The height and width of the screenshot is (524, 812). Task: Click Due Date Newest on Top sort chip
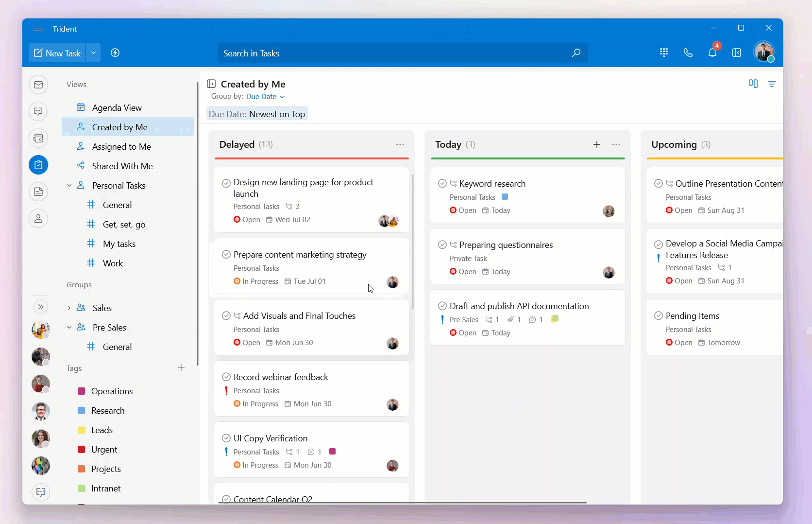click(257, 114)
